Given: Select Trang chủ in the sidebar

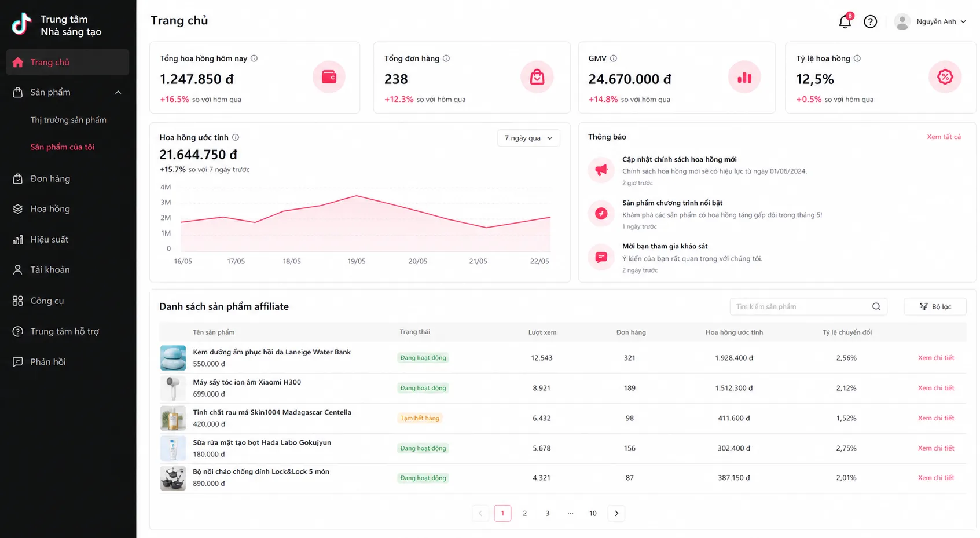Looking at the screenshot, I should click(x=68, y=62).
